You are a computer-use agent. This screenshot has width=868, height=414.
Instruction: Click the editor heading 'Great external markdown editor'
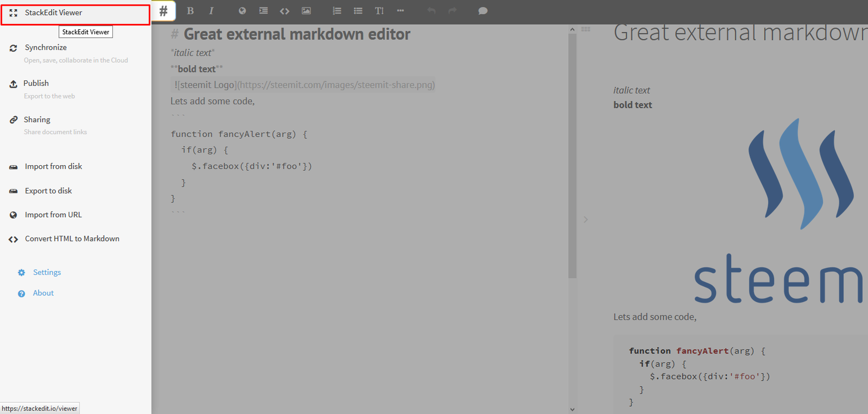pos(297,34)
